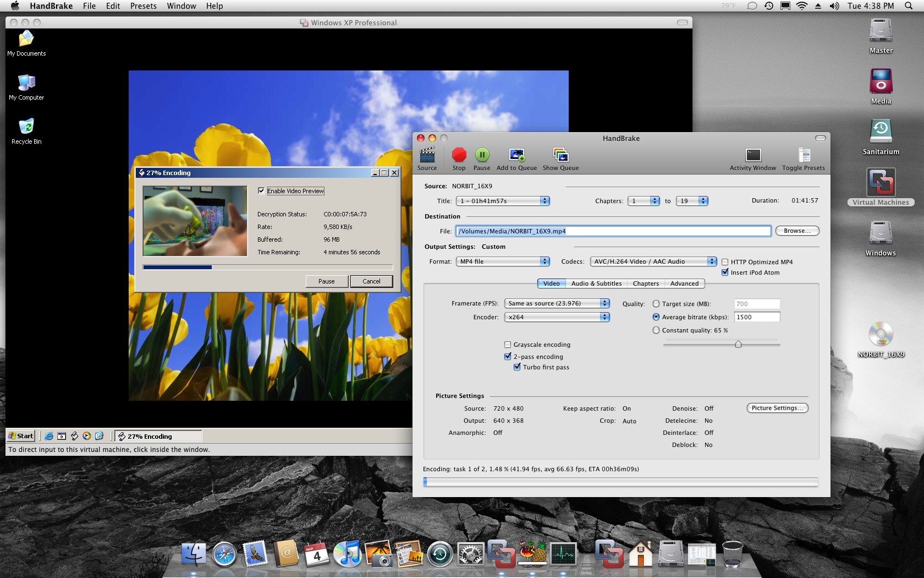Screen dimensions: 924x578
Task: Switch to the Audio & Subtitles tab
Action: (x=596, y=283)
